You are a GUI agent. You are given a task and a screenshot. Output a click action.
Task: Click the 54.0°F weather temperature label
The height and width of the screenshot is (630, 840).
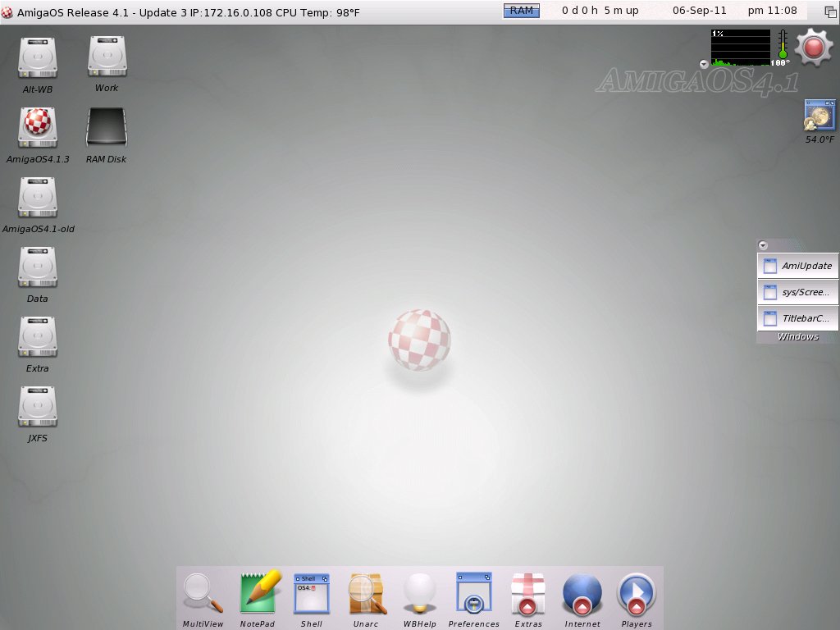(819, 139)
